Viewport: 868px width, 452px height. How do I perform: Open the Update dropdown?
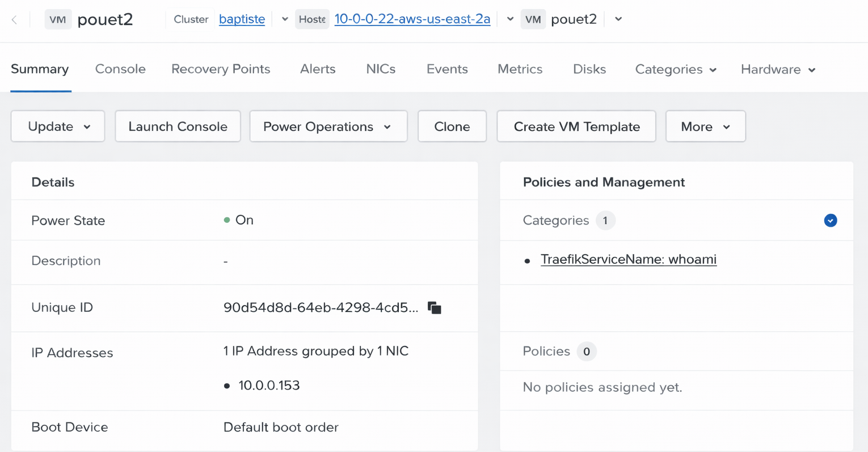[57, 126]
